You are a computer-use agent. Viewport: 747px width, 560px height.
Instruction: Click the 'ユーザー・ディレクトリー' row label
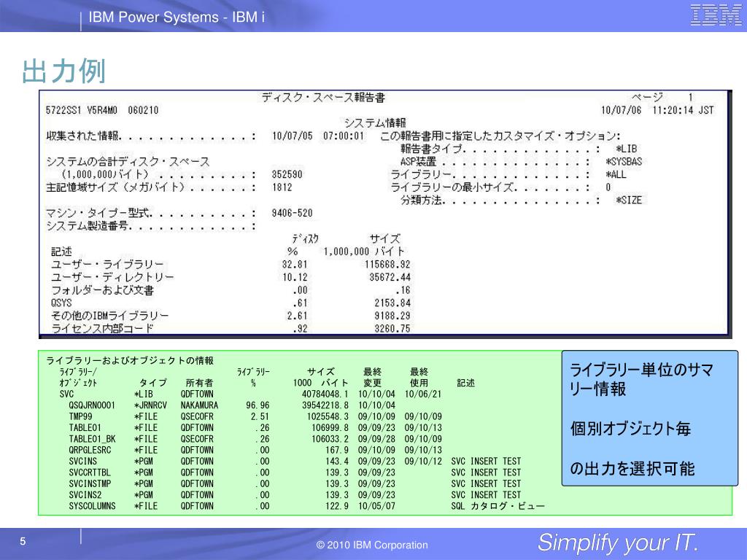113,278
